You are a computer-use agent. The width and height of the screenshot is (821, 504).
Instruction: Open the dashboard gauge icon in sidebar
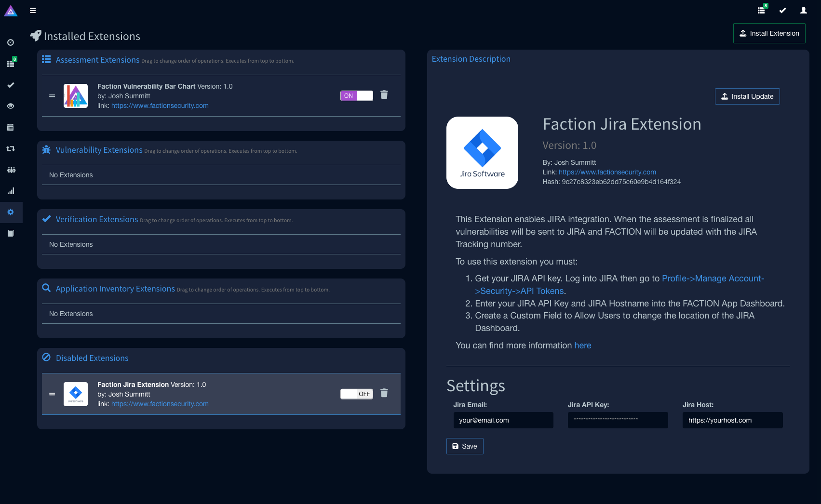point(11,42)
